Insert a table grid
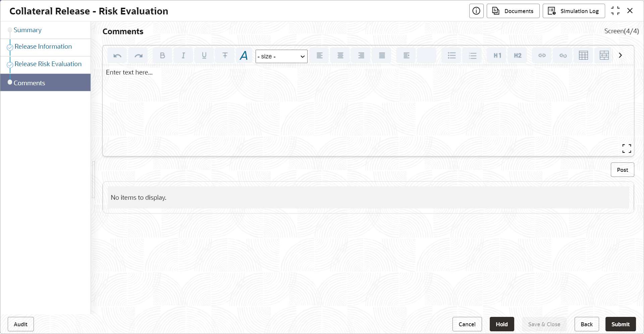644x334 pixels. click(584, 56)
